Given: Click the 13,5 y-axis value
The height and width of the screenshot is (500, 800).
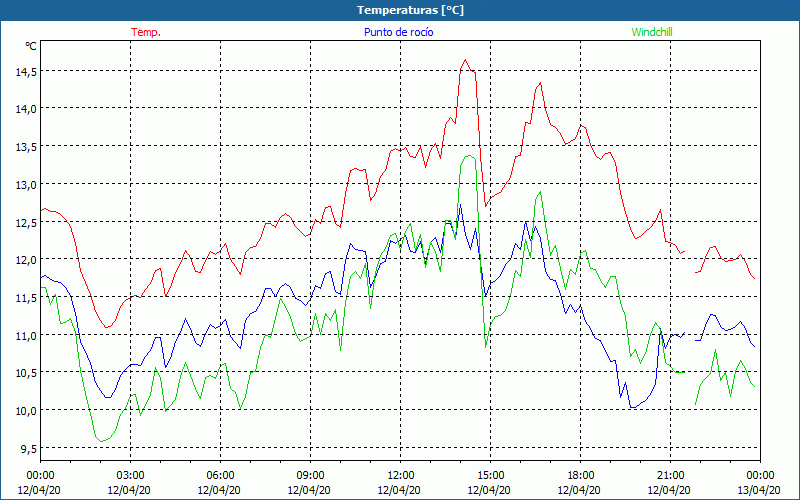Looking at the screenshot, I should click(26, 147).
